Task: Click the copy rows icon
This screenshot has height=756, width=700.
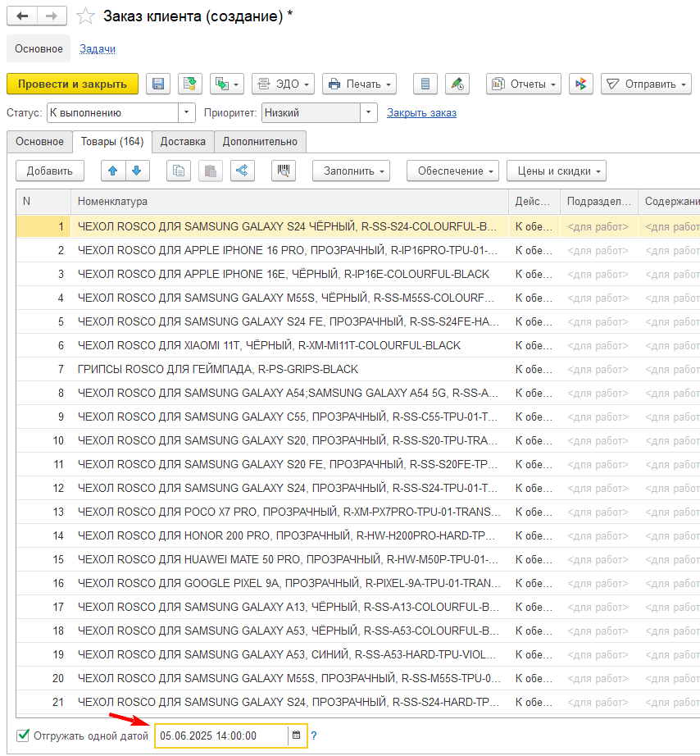Action: [x=179, y=171]
